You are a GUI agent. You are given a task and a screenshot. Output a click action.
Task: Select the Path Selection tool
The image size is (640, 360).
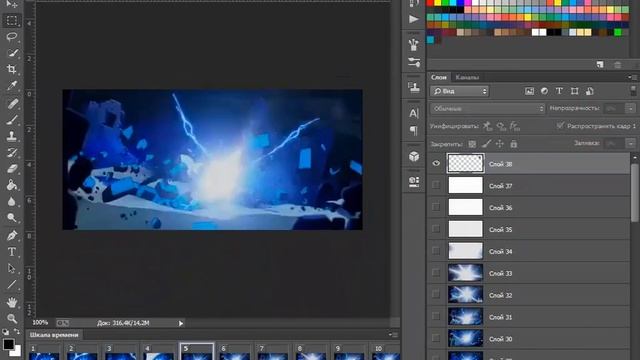click(12, 268)
